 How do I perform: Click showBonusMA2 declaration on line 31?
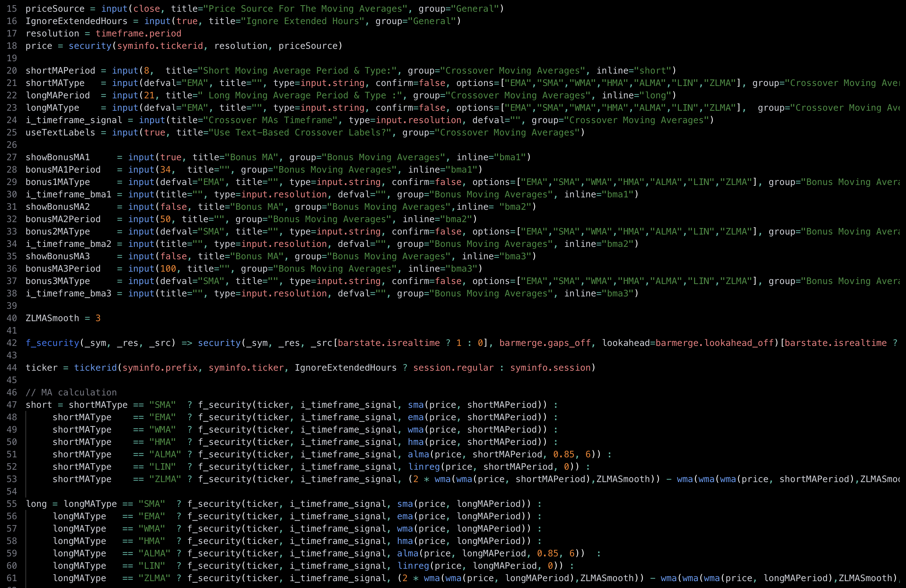(x=58, y=207)
